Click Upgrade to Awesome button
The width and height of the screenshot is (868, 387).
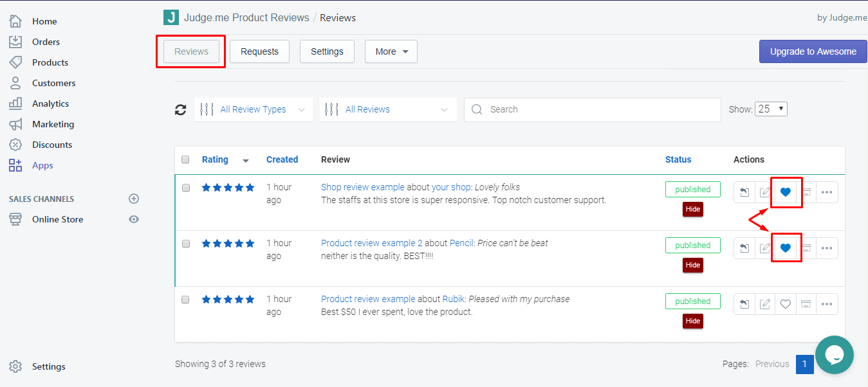point(813,51)
